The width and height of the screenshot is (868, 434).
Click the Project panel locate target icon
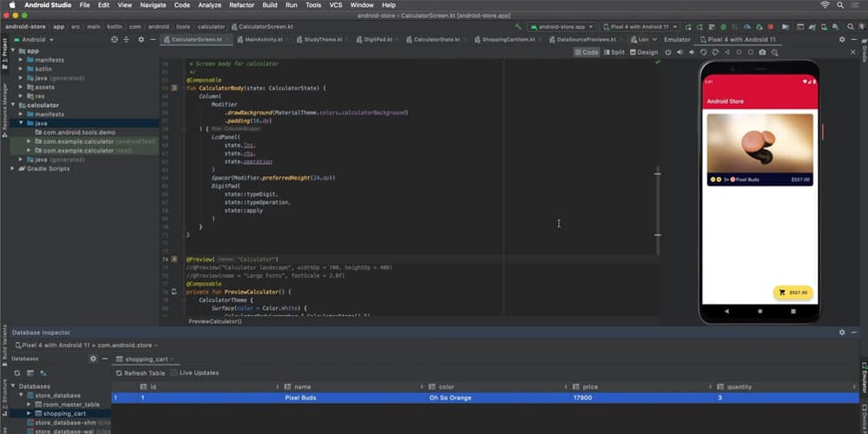115,40
